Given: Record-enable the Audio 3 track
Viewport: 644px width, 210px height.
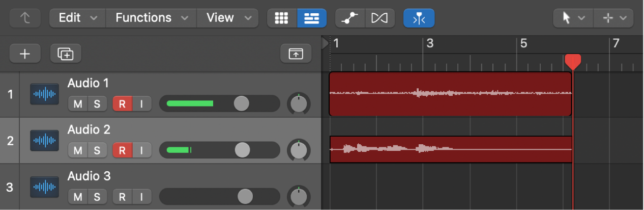Looking at the screenshot, I should (x=122, y=196).
